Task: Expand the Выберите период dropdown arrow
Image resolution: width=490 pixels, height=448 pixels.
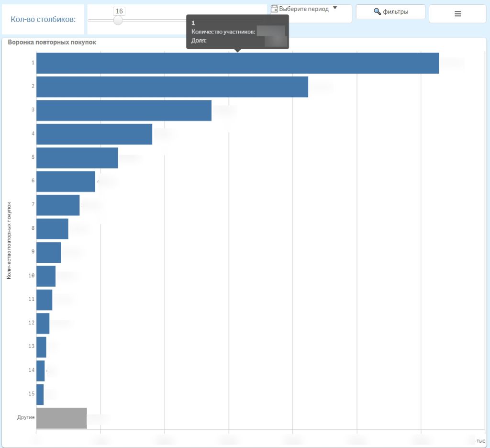Action: pos(335,8)
